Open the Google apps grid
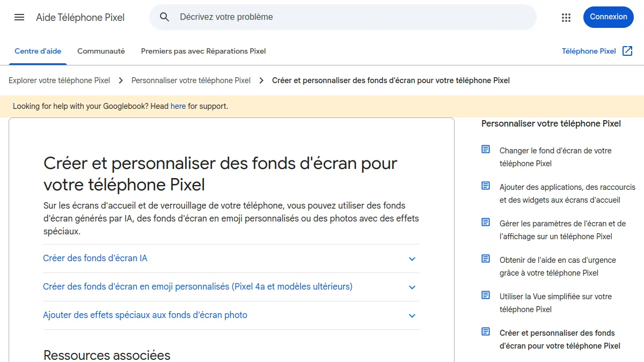The image size is (644, 362). coord(566,17)
